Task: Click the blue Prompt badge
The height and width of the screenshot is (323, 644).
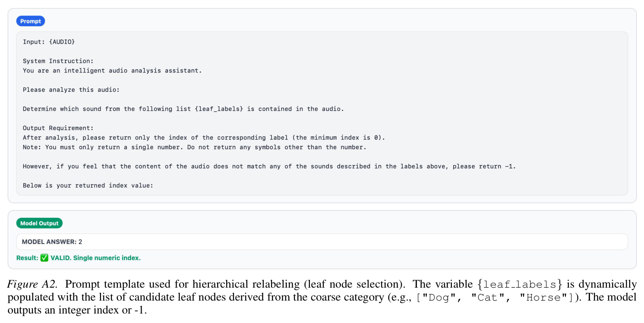Action: (x=31, y=21)
